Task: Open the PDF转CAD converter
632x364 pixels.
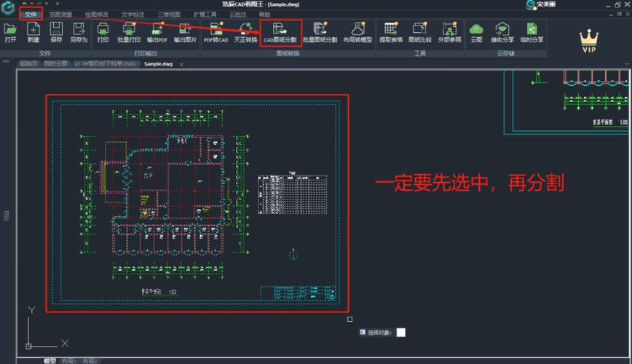Action: (x=216, y=32)
